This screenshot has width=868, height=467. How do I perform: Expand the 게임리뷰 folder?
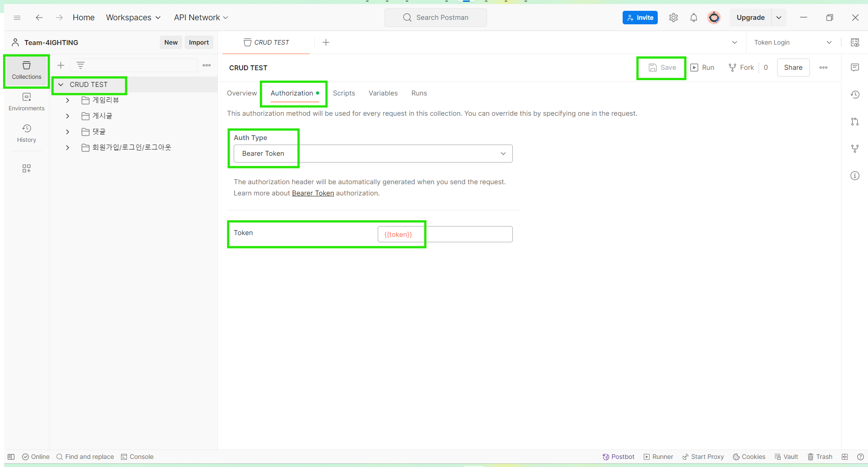(68, 100)
